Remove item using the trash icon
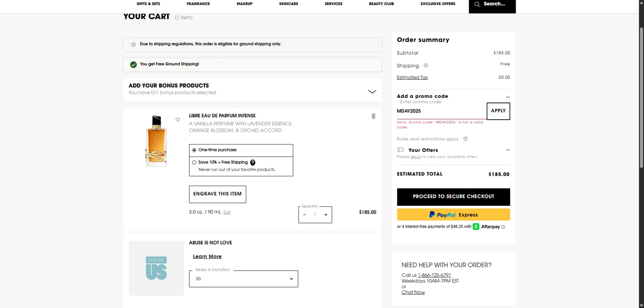 coord(373,116)
